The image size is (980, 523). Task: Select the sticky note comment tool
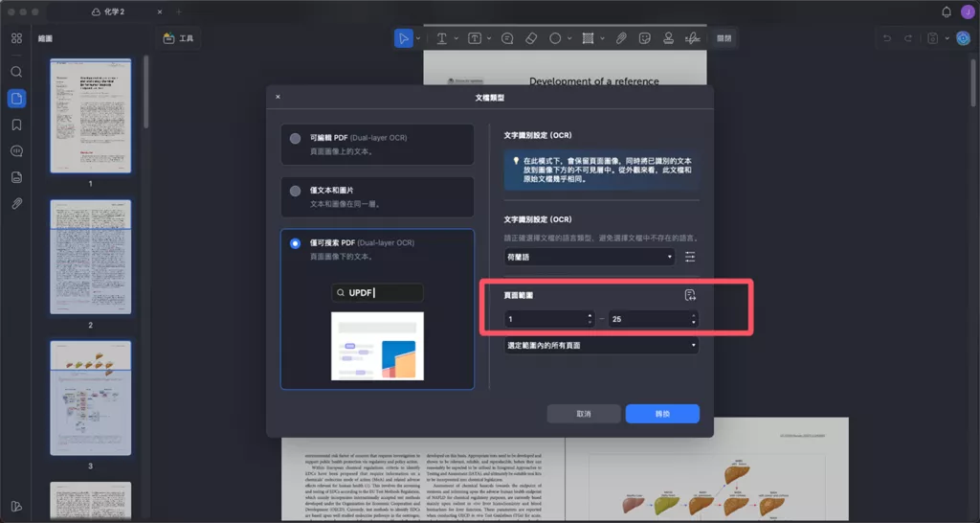pos(507,38)
